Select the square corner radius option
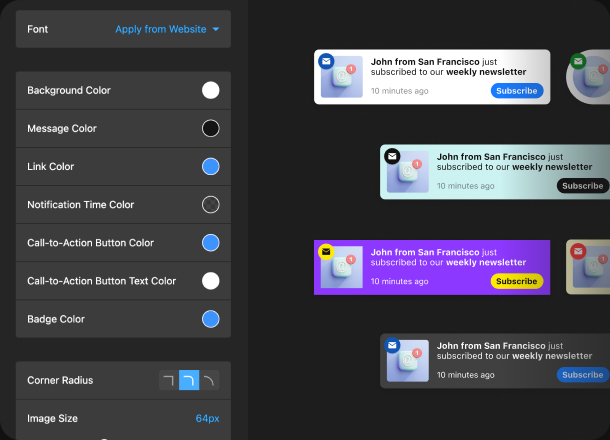This screenshot has height=440, width=610. point(169,381)
